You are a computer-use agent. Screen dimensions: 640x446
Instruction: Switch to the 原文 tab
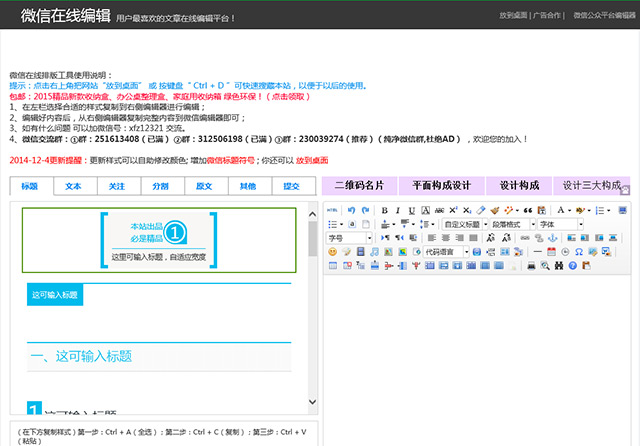coord(206,186)
